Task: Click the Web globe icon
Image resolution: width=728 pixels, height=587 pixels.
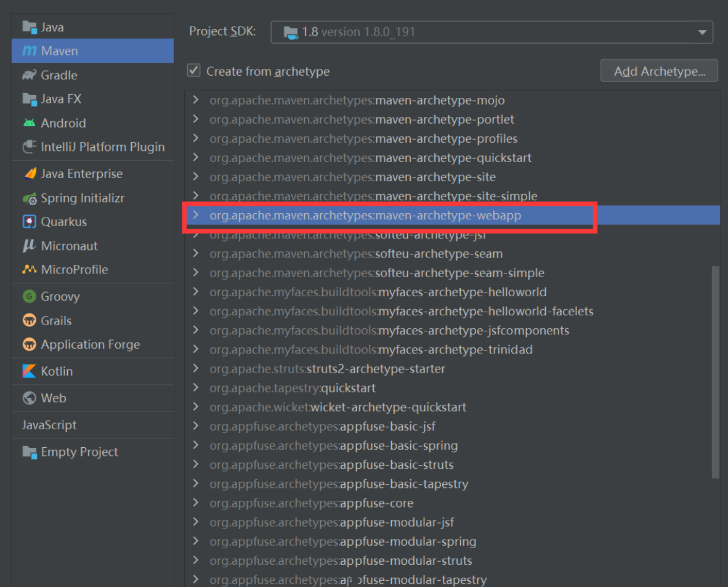Action: click(29, 398)
